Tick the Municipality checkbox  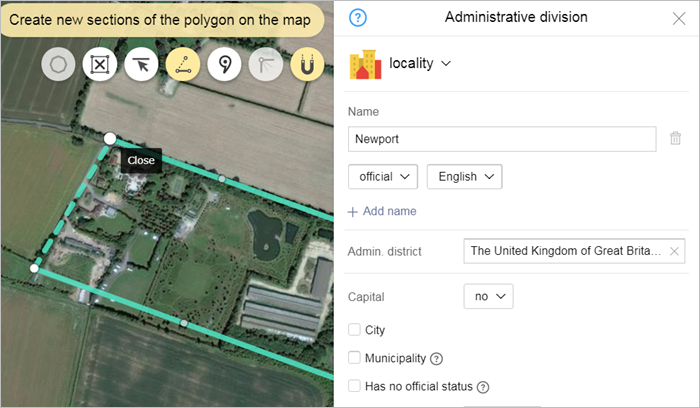355,358
